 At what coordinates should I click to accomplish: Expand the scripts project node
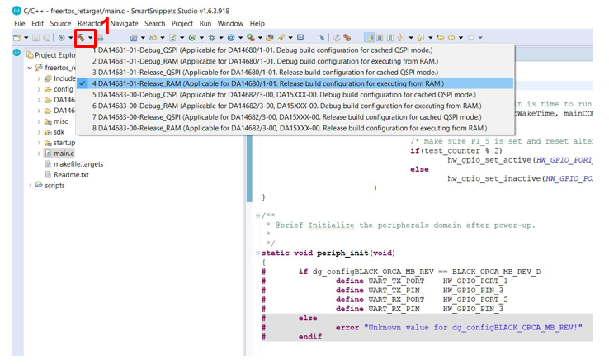click(x=30, y=186)
